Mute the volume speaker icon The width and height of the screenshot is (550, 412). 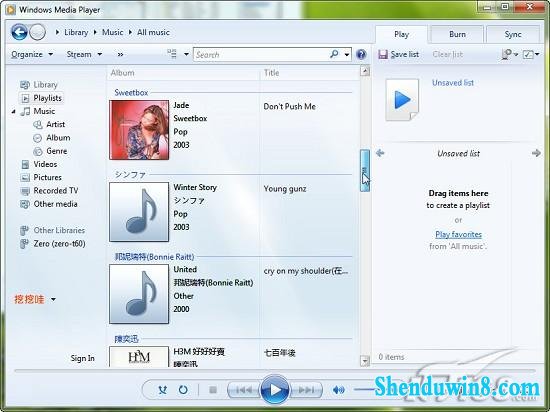tap(338, 390)
